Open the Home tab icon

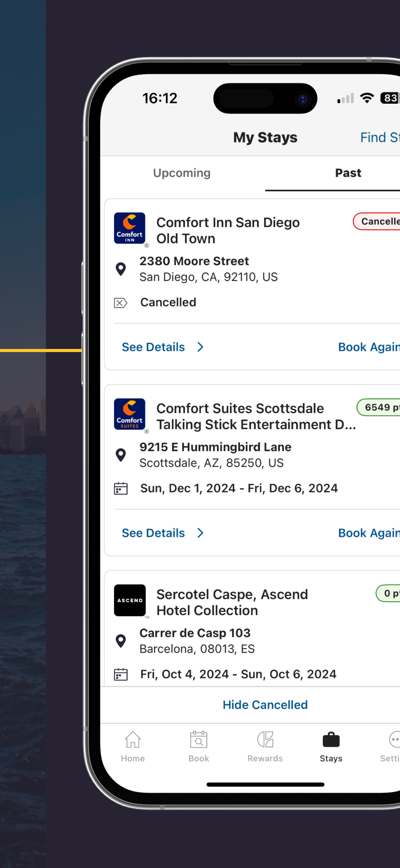pyautogui.click(x=133, y=740)
